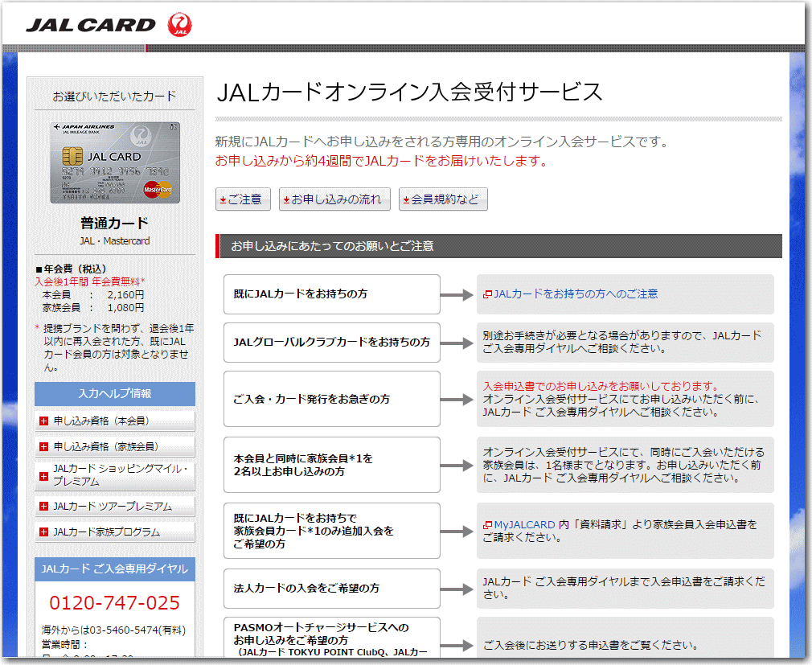Screen dimensions: 812x665
Task: Click the JAL CARD logo text
Action: 91,26
